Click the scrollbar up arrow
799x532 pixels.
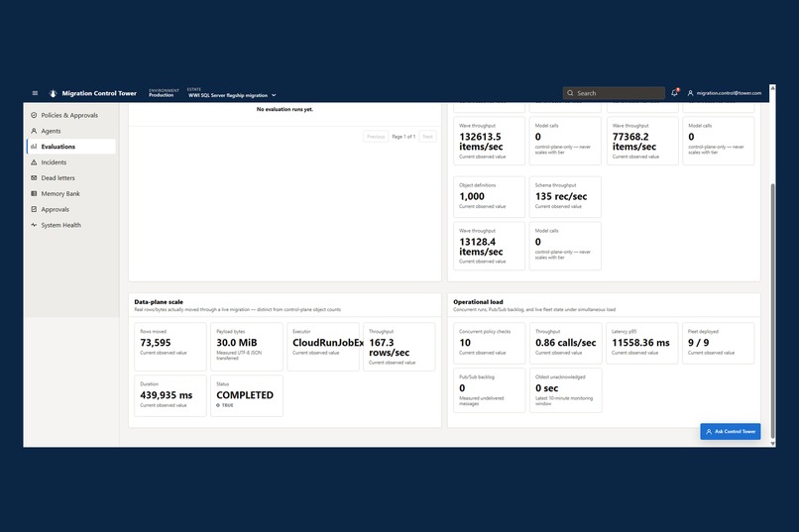tap(772, 88)
